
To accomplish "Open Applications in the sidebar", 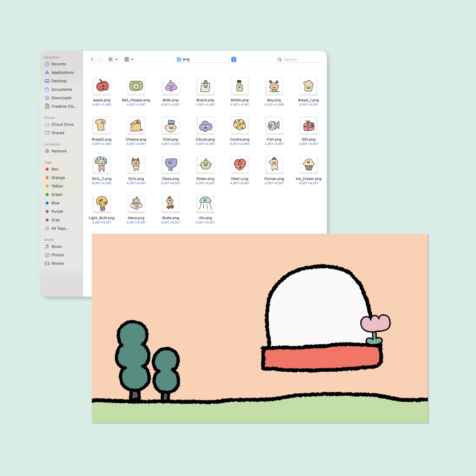I will click(x=59, y=73).
